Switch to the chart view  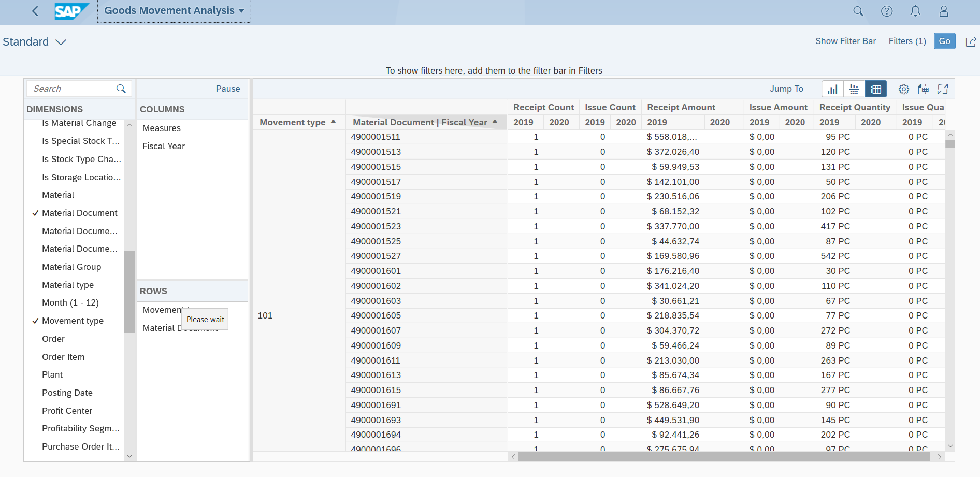(x=832, y=89)
